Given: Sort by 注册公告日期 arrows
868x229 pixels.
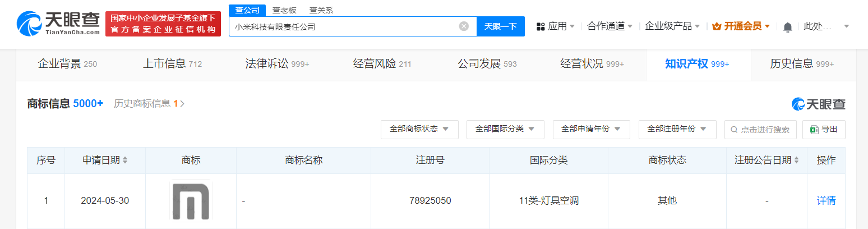Looking at the screenshot, I should coord(796,161).
